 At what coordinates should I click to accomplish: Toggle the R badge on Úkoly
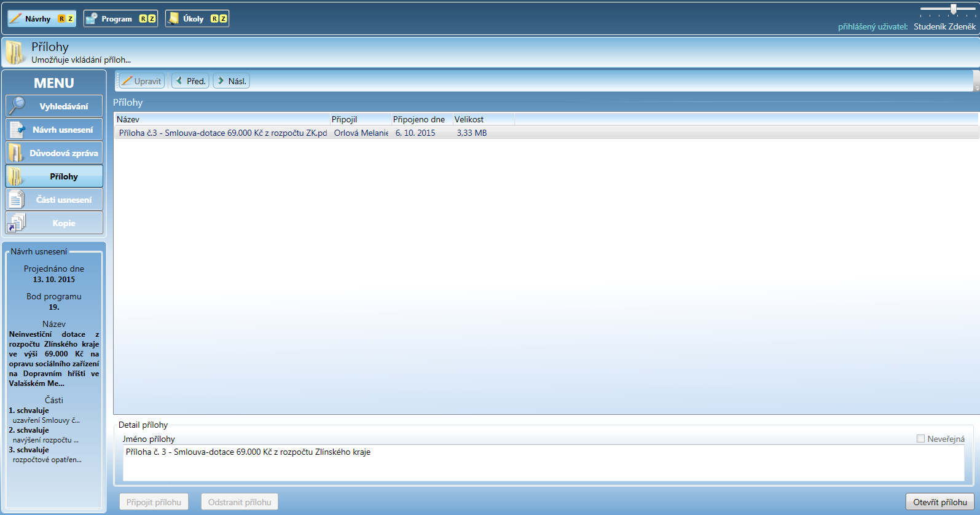[x=214, y=19]
